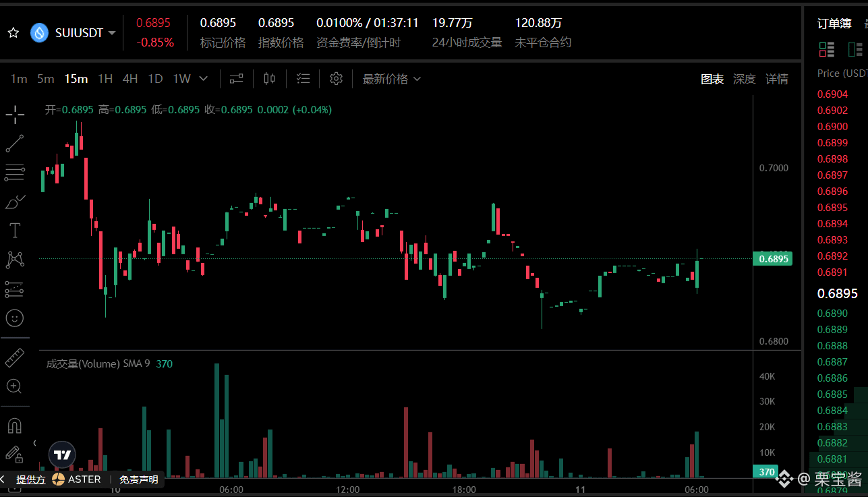Add SUIUSDT to favorites with the star icon
Viewport: 868px width, 497px height.
coord(13,32)
